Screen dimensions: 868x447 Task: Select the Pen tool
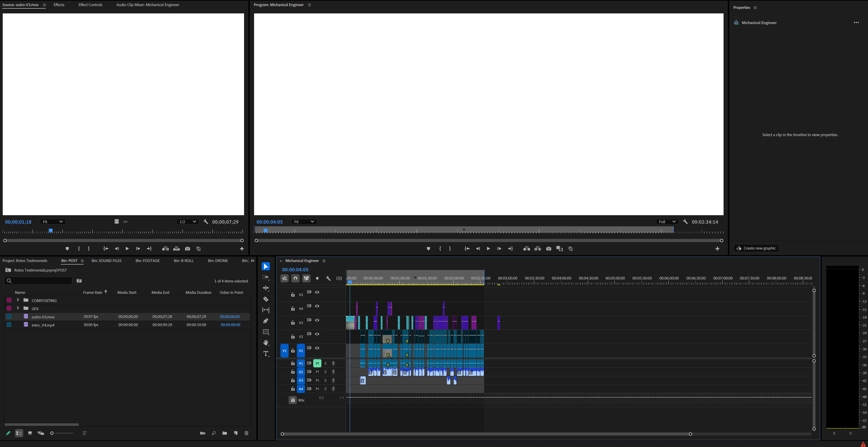coord(265,321)
